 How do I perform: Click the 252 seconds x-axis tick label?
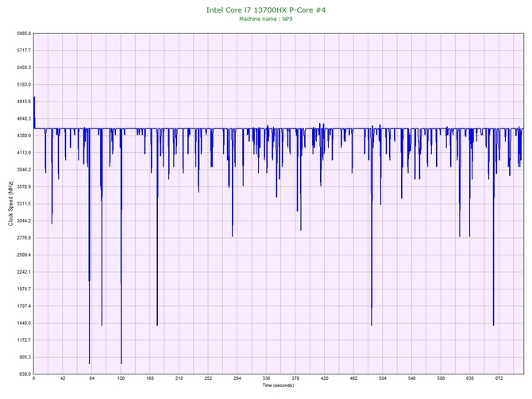208,378
